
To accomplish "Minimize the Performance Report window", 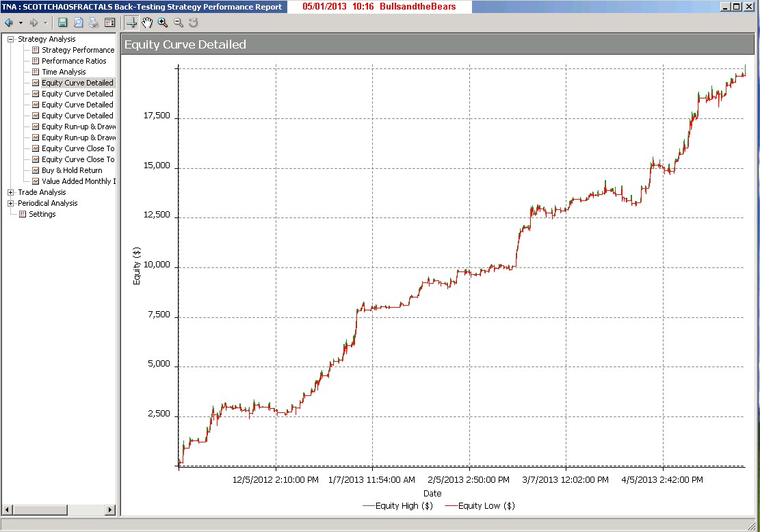I will (725, 7).
